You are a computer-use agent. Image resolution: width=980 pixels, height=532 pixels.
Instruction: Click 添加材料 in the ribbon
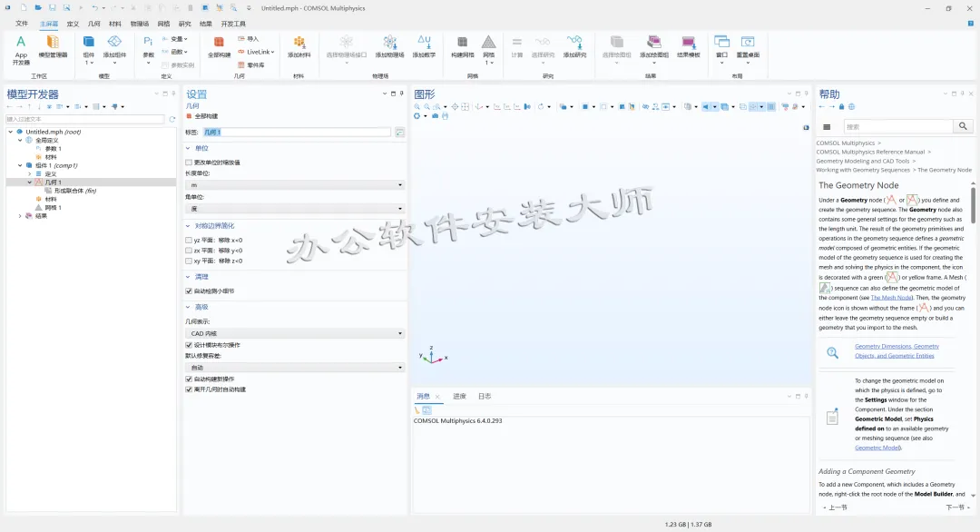(299, 47)
